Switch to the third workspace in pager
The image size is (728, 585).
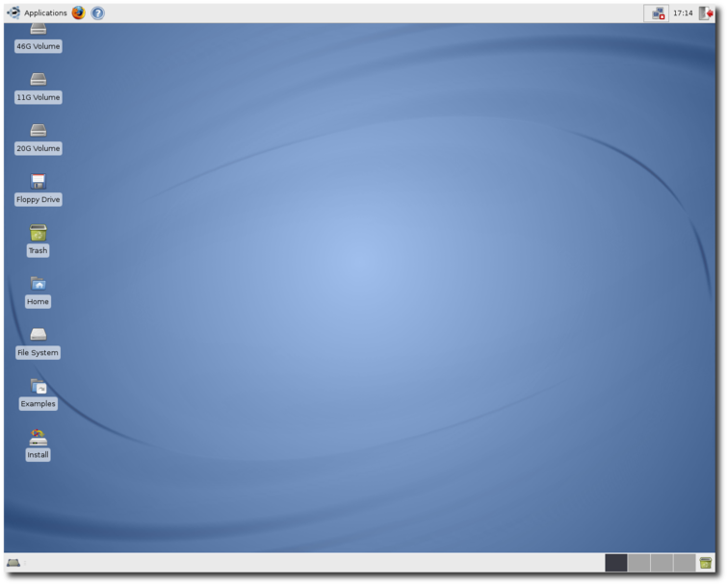pos(662,563)
